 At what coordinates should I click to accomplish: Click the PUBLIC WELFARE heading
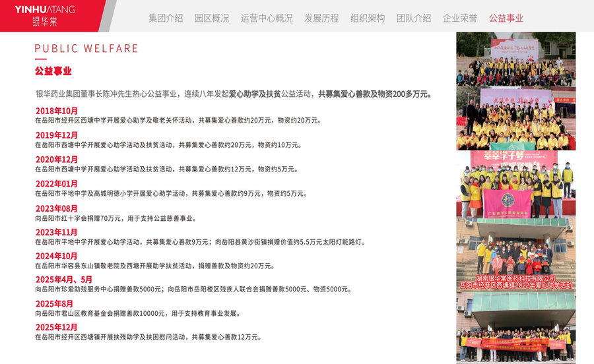pyautogui.click(x=86, y=49)
